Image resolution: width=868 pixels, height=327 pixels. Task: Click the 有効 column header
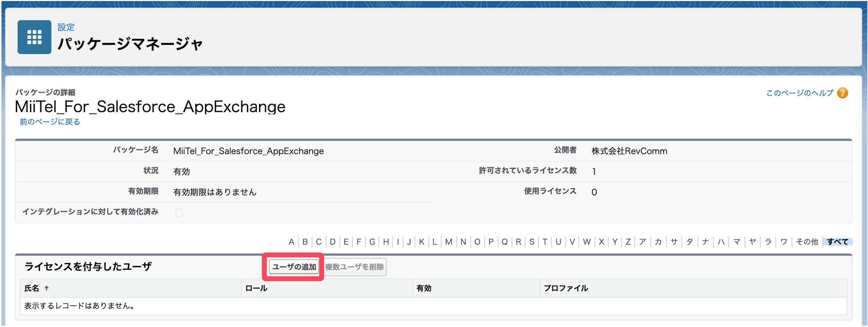pos(424,288)
